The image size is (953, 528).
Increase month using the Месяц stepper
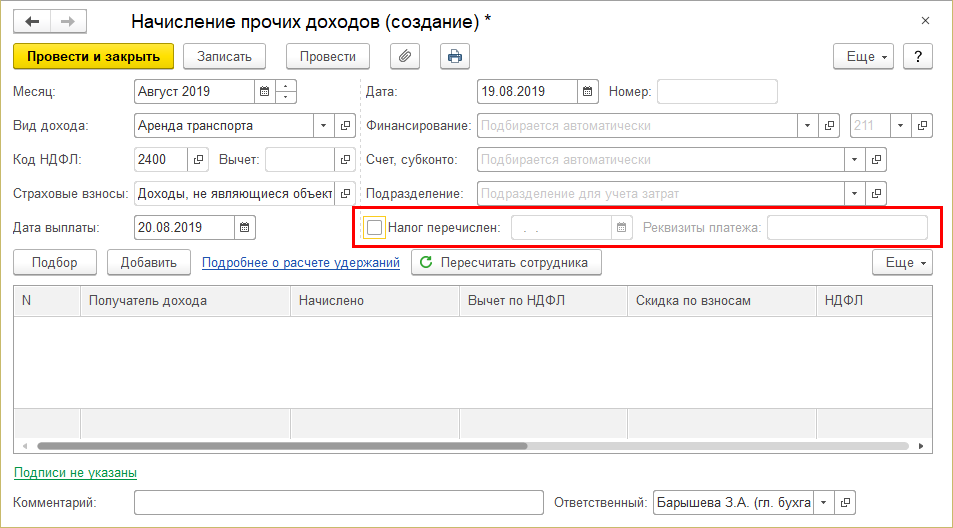[287, 86]
